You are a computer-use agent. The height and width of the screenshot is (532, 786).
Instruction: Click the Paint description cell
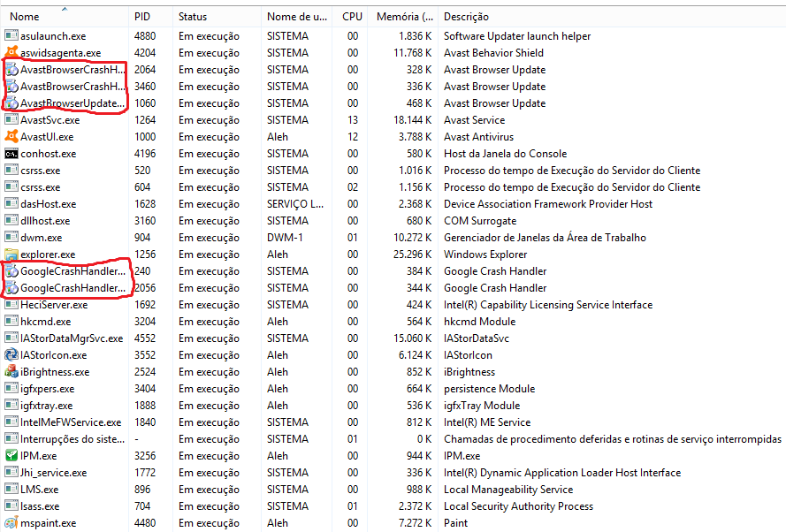(455, 523)
